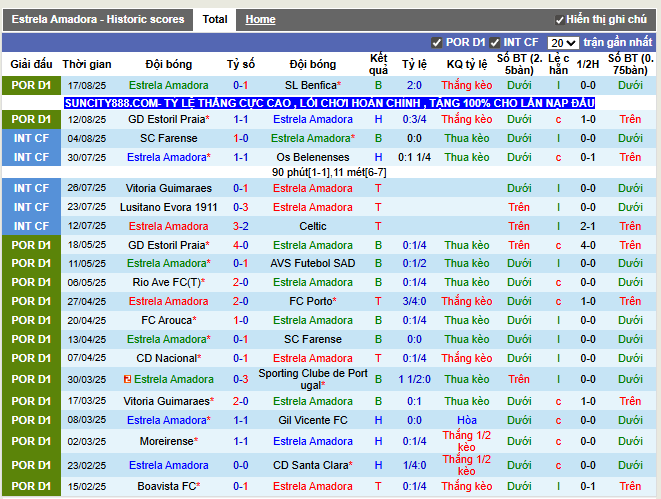The image size is (661, 499).
Task: Open CD Nacional team link
Action: point(169,358)
